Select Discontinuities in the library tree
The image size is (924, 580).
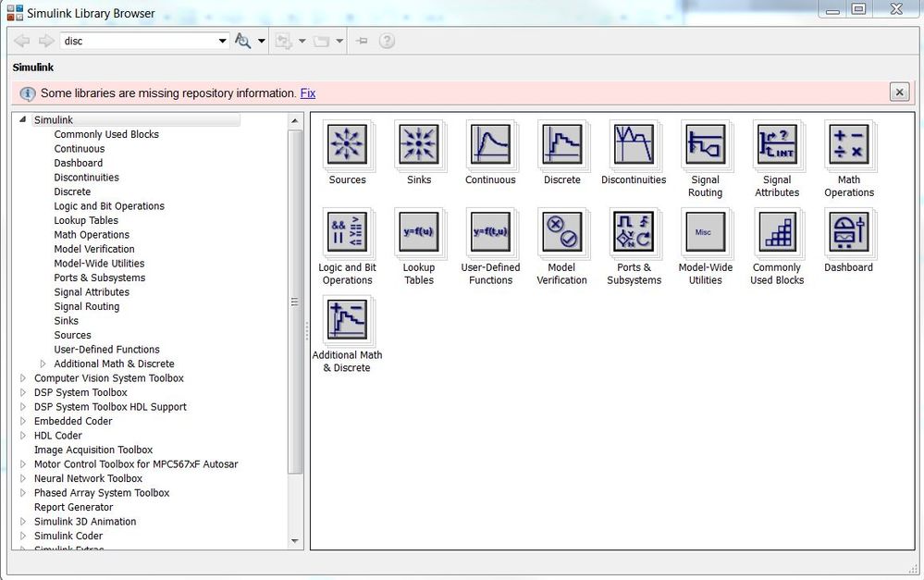click(86, 177)
